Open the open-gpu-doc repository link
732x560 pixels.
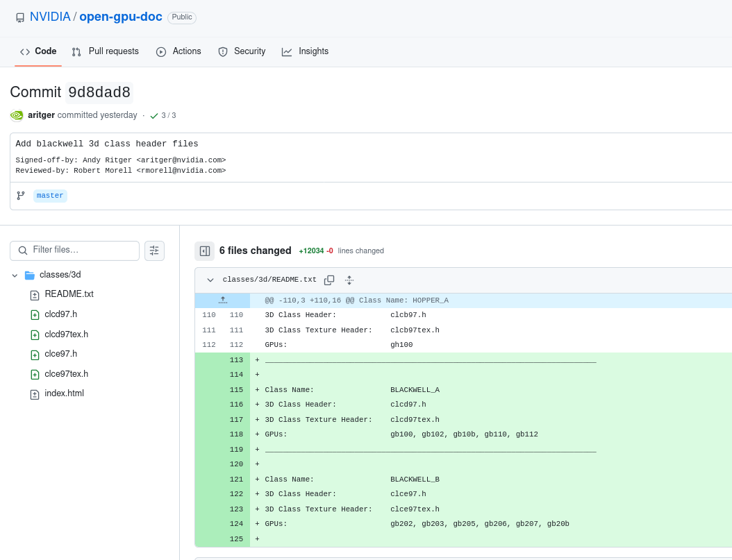(120, 17)
